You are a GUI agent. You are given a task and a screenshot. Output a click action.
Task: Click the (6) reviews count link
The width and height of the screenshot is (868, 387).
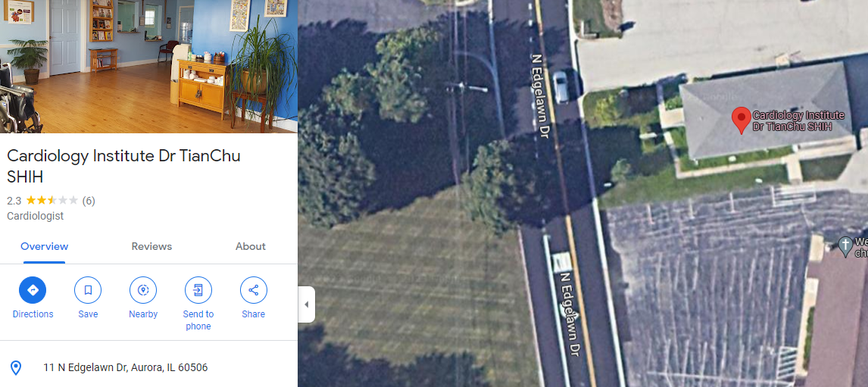pos(89,201)
